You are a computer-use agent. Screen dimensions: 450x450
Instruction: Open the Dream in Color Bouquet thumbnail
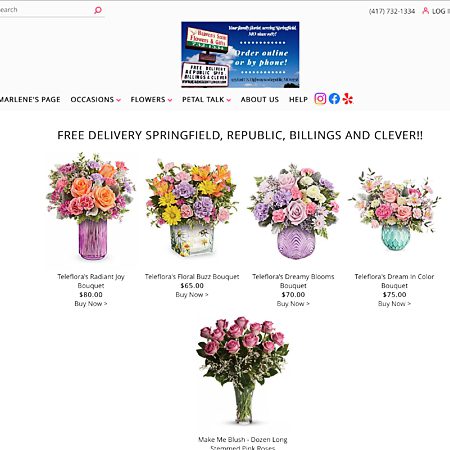pos(395,210)
